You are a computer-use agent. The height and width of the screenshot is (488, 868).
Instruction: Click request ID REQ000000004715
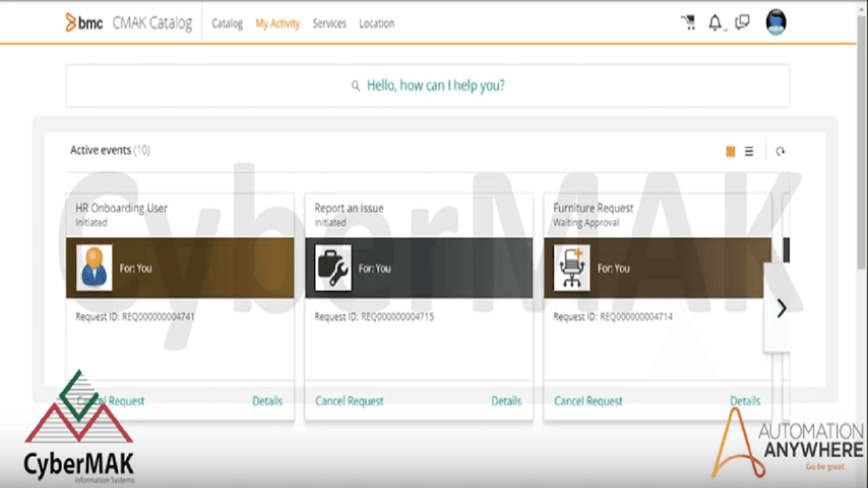pos(397,317)
